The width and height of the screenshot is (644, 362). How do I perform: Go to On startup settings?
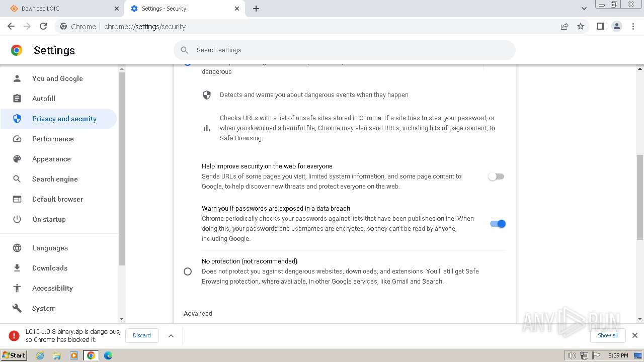(x=58, y=219)
